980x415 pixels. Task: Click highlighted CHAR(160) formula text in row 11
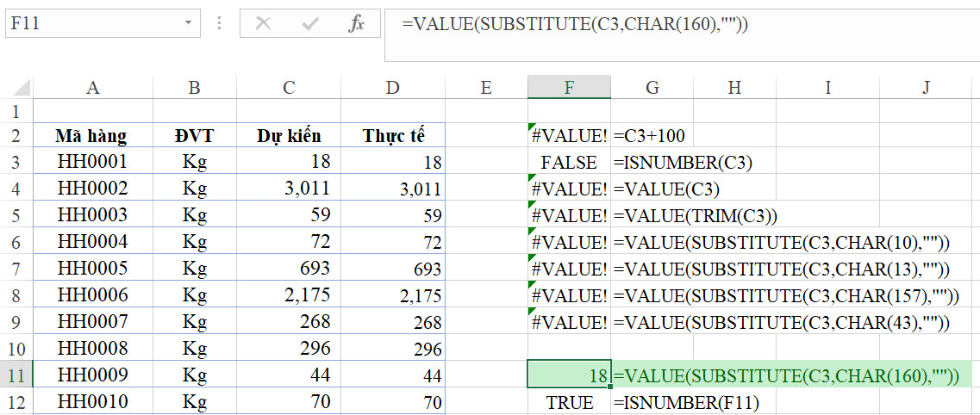coord(786,375)
